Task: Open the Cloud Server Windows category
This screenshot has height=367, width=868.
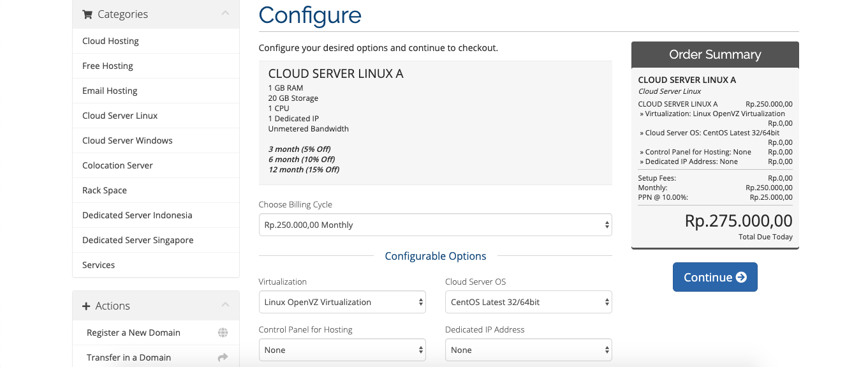Action: point(156,140)
